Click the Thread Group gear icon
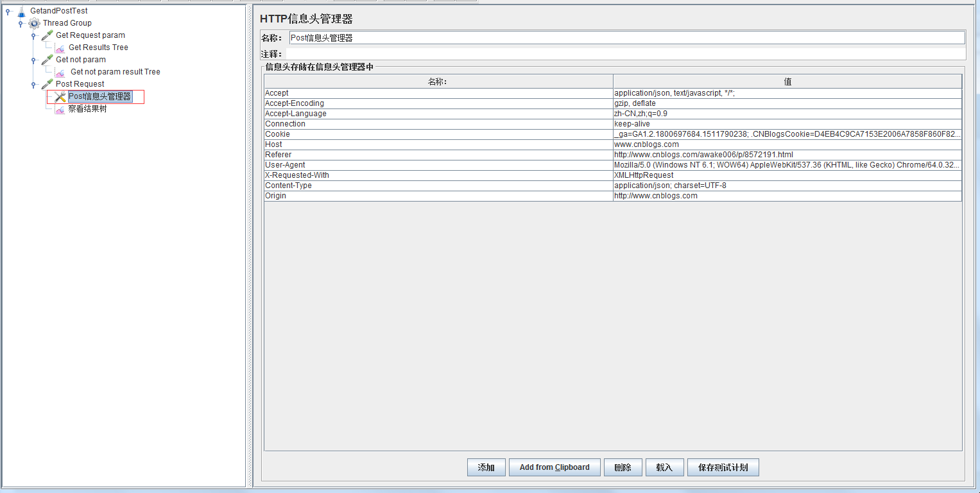This screenshot has height=493, width=980. tap(33, 22)
